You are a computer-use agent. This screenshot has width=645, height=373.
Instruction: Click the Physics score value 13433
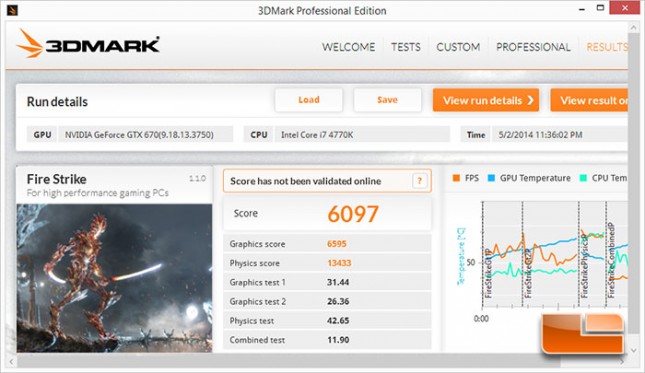339,263
